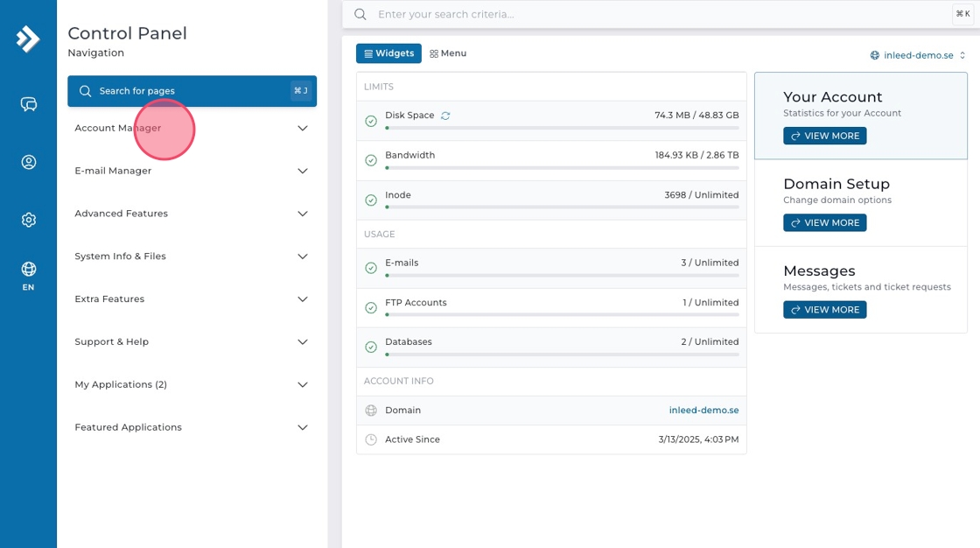Click View More under Domain Setup

[x=824, y=222]
